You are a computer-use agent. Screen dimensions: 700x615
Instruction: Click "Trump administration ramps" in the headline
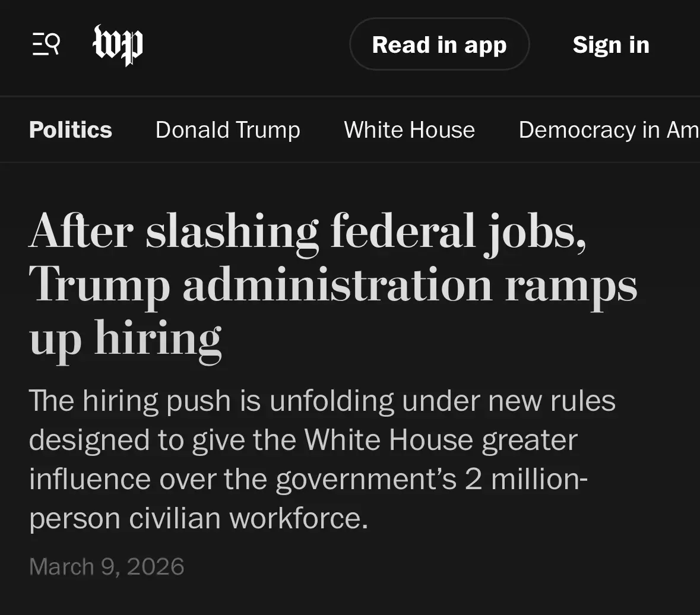pyautogui.click(x=333, y=286)
